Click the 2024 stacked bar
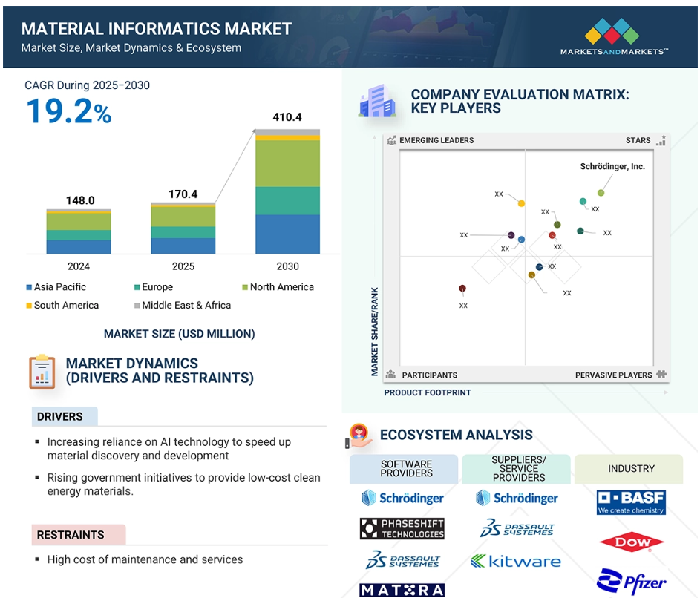Viewport: 700px width, 598px height. pyautogui.click(x=79, y=231)
